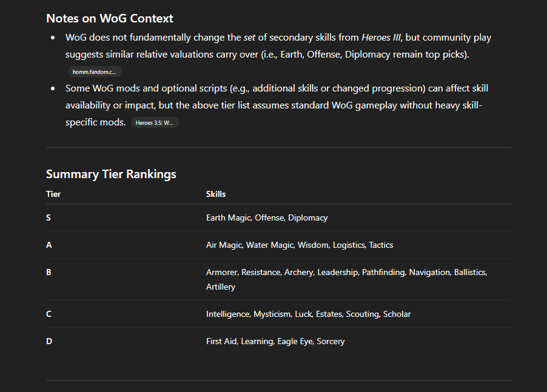Select the 'Tier' column header
Screen dimensions: 547x392
(x=53, y=194)
